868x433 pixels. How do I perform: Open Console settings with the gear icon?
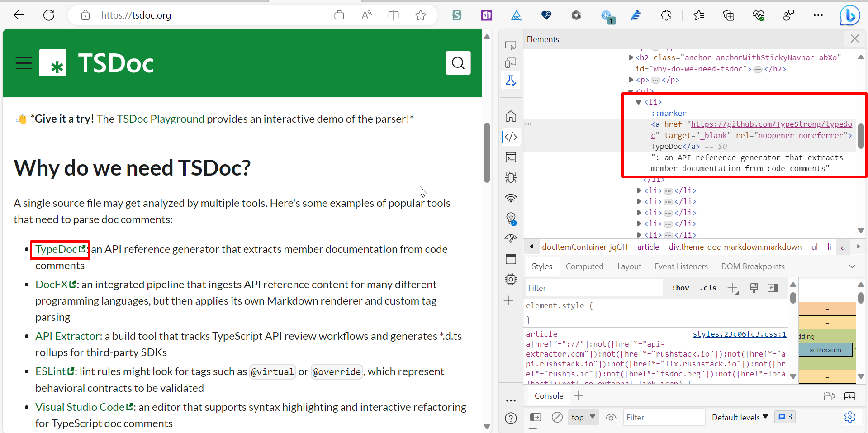tap(850, 417)
